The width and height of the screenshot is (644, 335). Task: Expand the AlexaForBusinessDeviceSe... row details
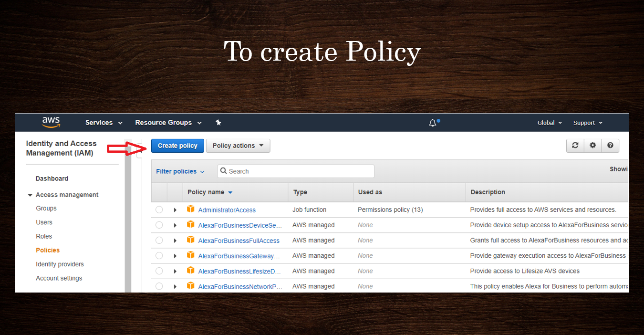[175, 225]
